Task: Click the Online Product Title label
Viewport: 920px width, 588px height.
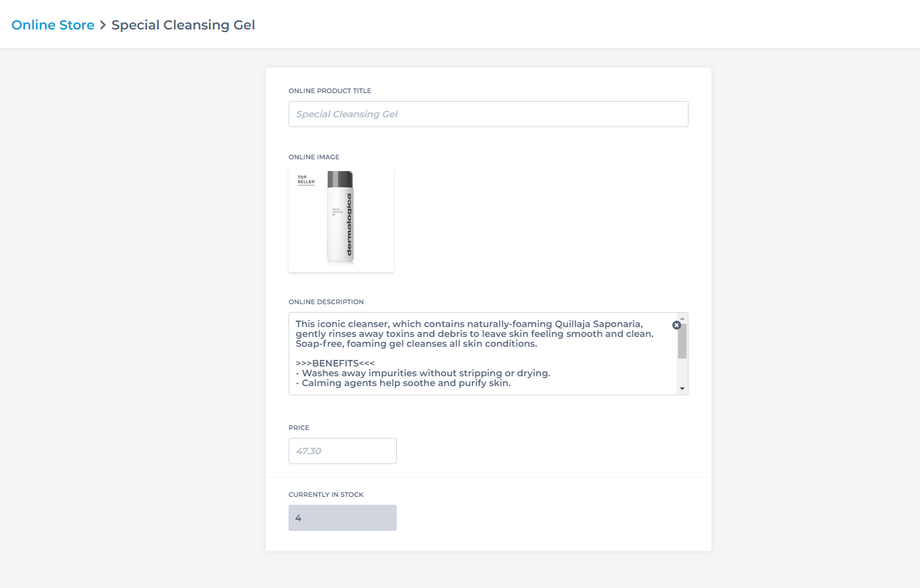Action: coord(330,91)
